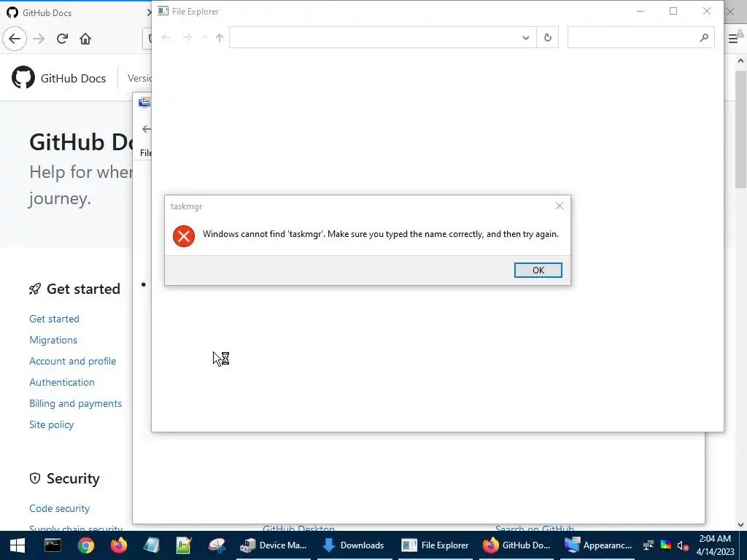Launch Firefox from the taskbar
The height and width of the screenshot is (560, 747).
[x=119, y=545]
